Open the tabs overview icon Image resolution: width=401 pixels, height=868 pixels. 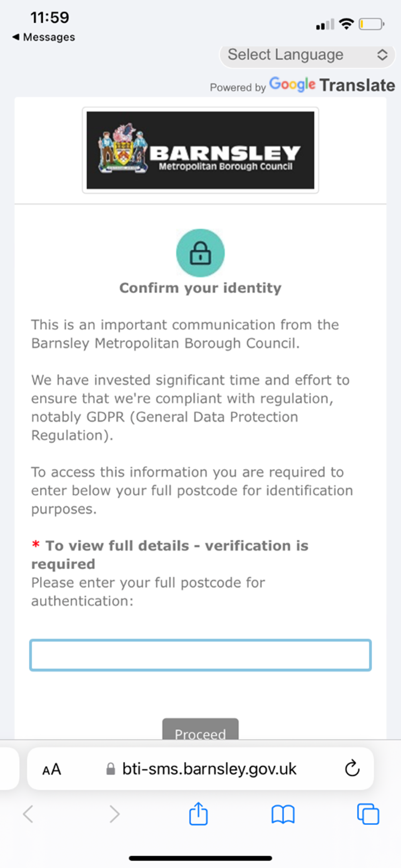pyautogui.click(x=368, y=814)
